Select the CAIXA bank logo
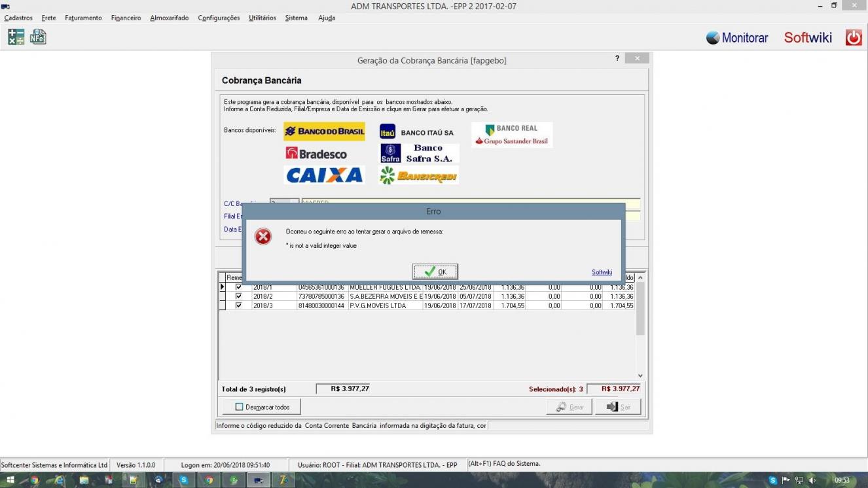Viewport: 868px width, 488px height. (324, 175)
